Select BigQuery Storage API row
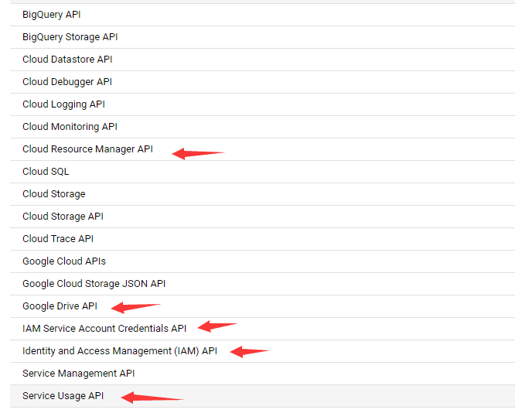Viewport: 515px width, 420px height. [x=70, y=37]
